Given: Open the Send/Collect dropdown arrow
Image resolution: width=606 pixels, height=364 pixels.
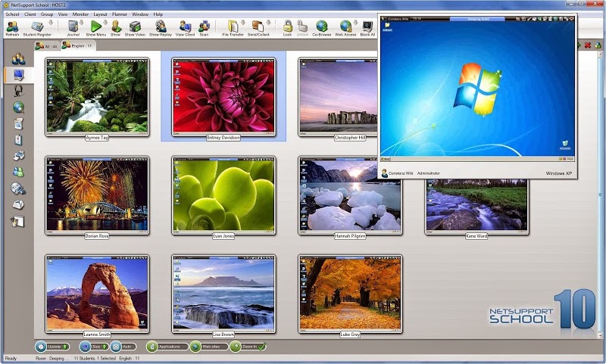Looking at the screenshot, I should pos(269,23).
